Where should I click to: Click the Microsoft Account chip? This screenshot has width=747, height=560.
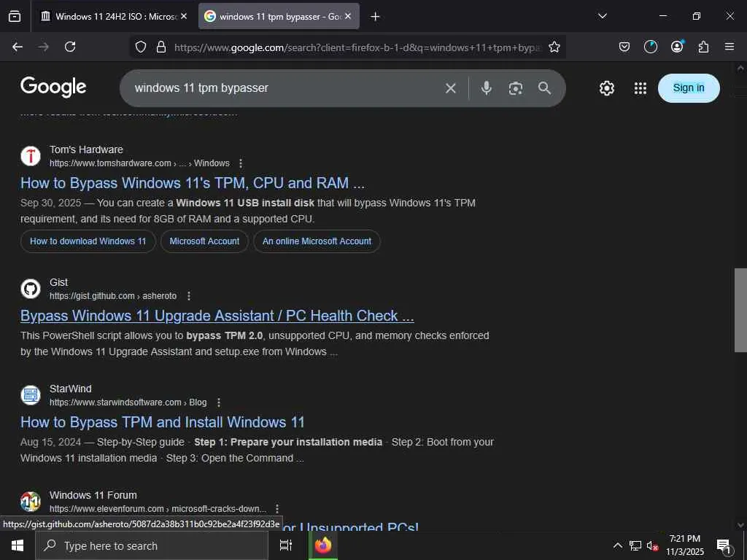click(x=204, y=241)
